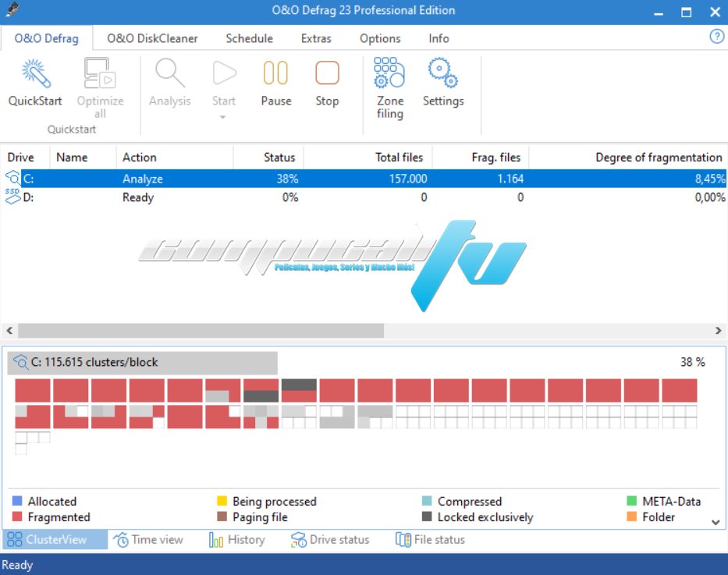Image resolution: width=728 pixels, height=575 pixels.
Task: Click the 1.164 frag files cell
Action: coord(510,179)
